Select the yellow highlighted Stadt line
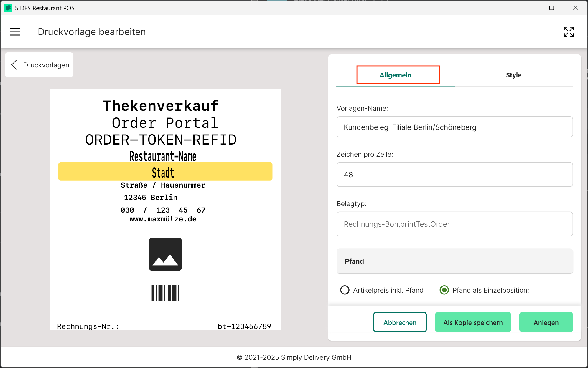Image resolution: width=588 pixels, height=368 pixels. [x=165, y=172]
